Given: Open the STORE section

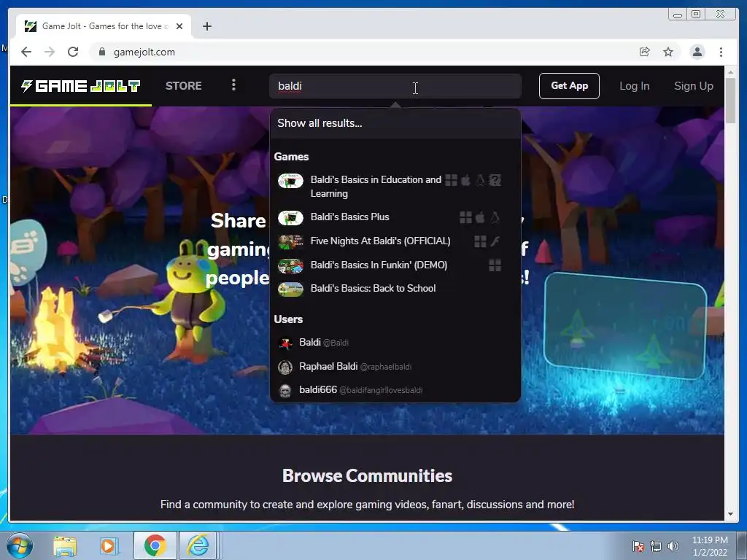Looking at the screenshot, I should coord(183,86).
